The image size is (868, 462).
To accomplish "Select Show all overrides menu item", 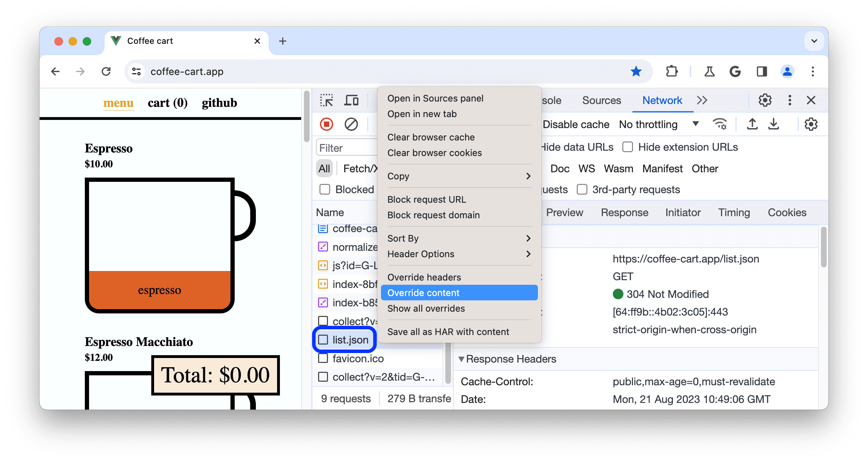I will (x=426, y=308).
